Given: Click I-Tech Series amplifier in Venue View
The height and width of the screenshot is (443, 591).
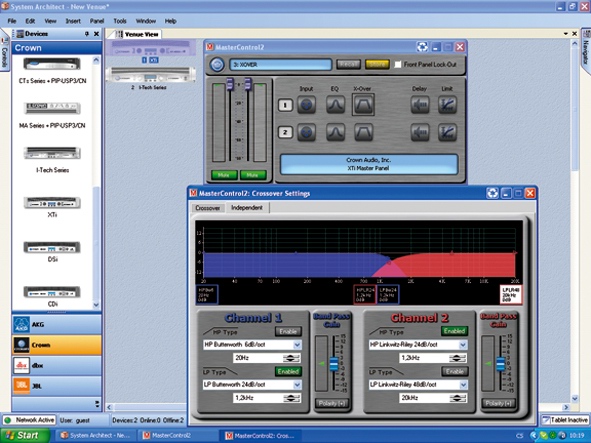Looking at the screenshot, I should tap(151, 78).
